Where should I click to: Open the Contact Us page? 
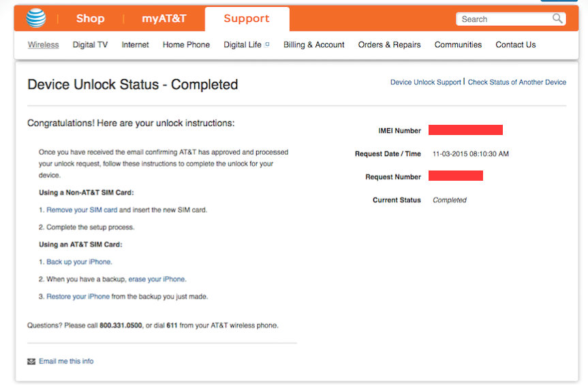(516, 45)
